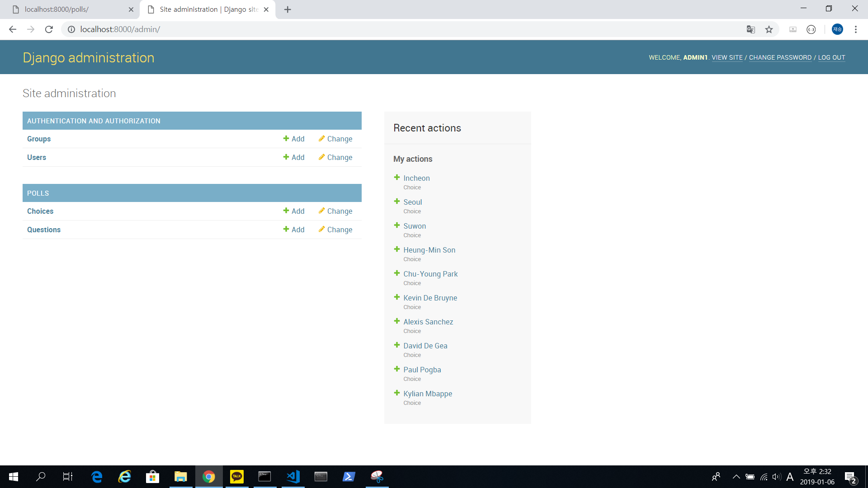Viewport: 868px width, 488px height.
Task: Add a new Question in Polls
Action: pyautogui.click(x=294, y=230)
